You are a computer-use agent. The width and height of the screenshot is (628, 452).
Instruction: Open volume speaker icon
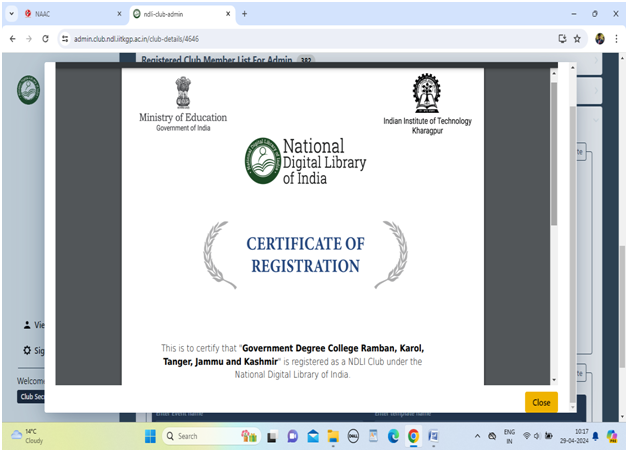pos(537,436)
